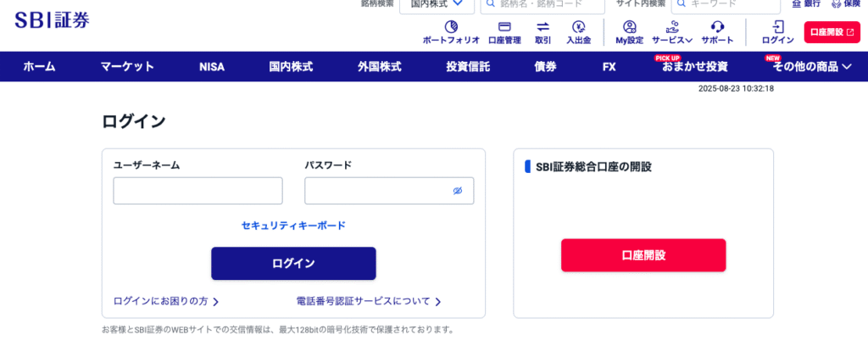This screenshot has height=363, width=868.
Task: Open the FX menu
Action: coord(609,67)
